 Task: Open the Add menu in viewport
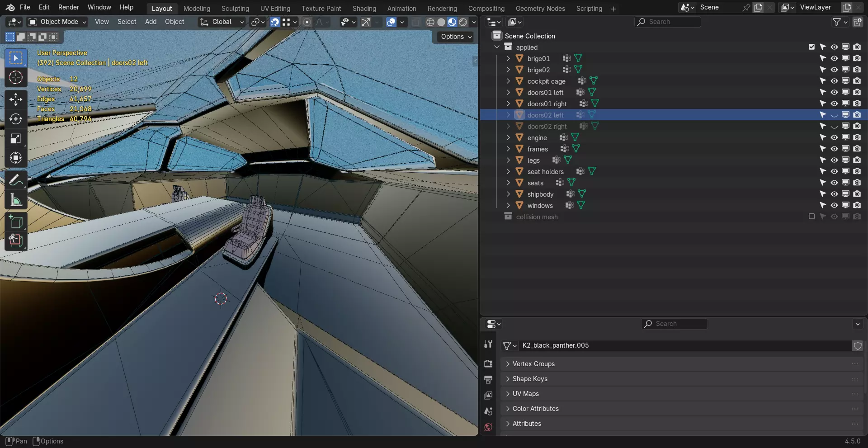[151, 22]
